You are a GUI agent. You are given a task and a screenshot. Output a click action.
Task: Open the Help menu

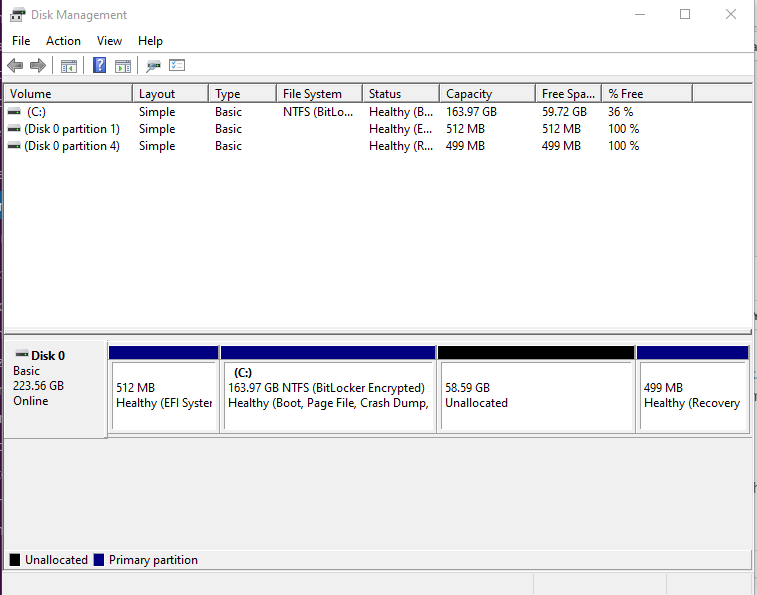(150, 41)
